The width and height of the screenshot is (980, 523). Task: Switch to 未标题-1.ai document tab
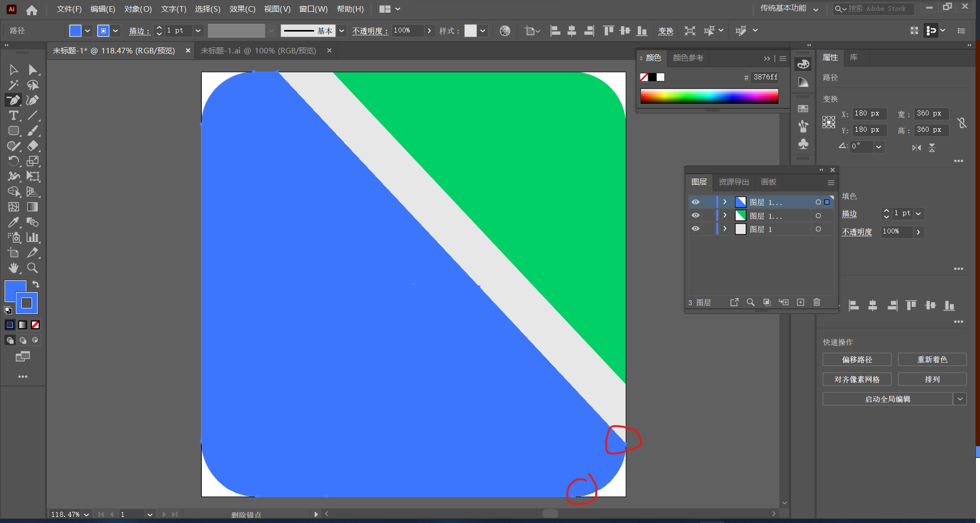258,50
